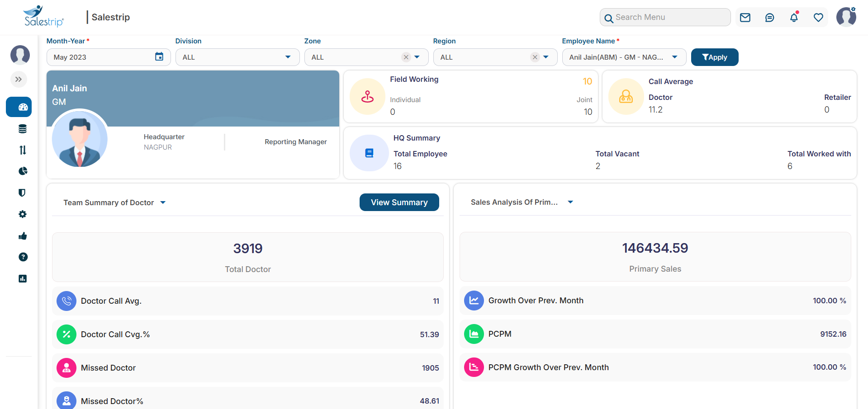Open the Division dropdown
This screenshot has height=409, width=868.
click(237, 57)
